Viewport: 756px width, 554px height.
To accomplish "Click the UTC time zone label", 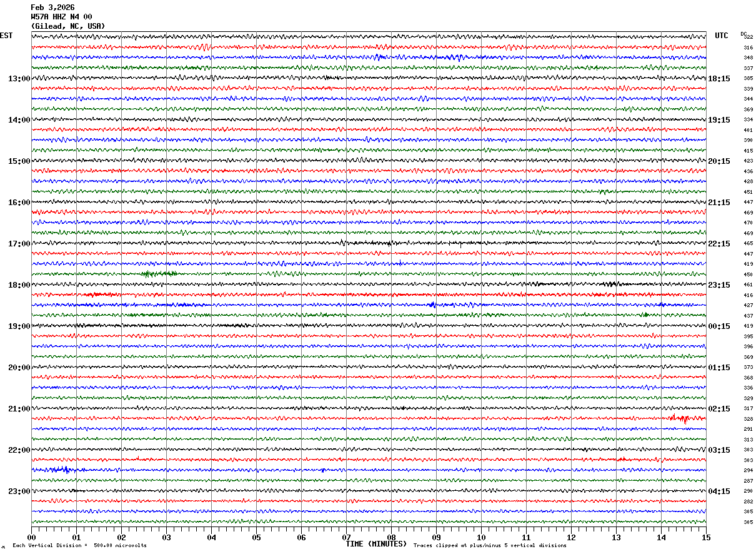I will coord(722,36).
